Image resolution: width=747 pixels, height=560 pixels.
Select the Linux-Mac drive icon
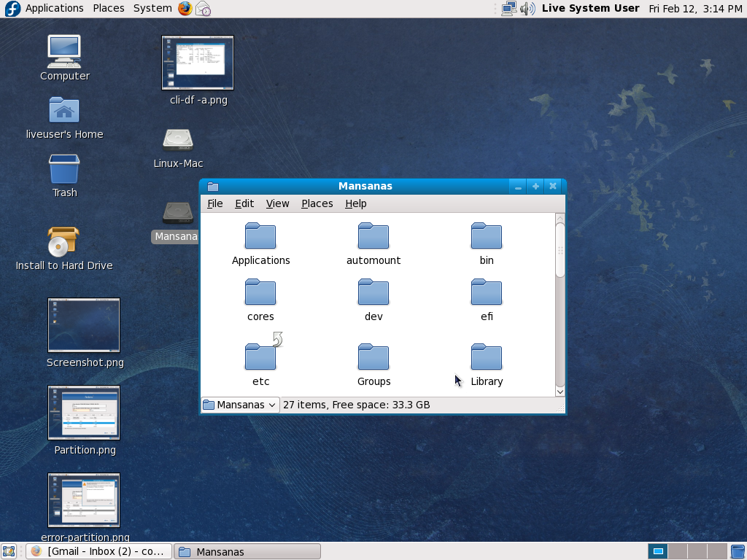pyautogui.click(x=178, y=140)
